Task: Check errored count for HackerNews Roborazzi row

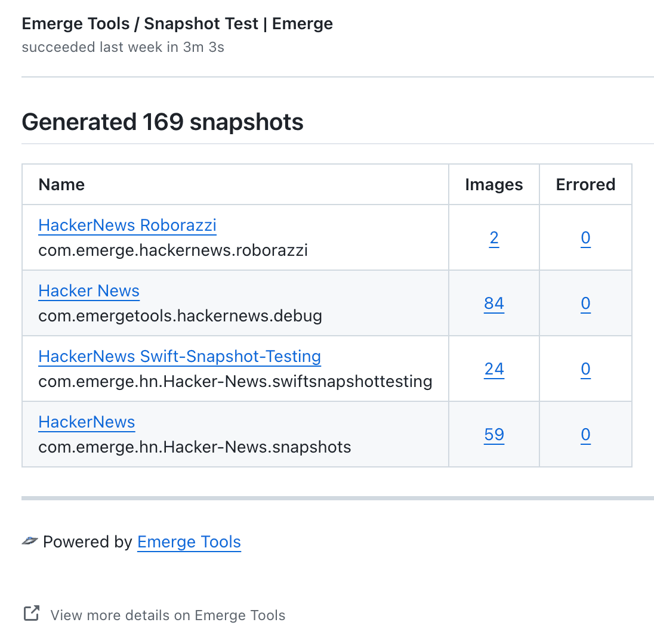Action: (x=585, y=237)
